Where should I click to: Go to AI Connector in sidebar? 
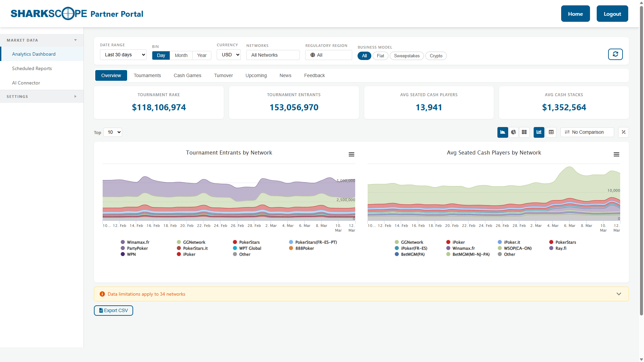42,83
